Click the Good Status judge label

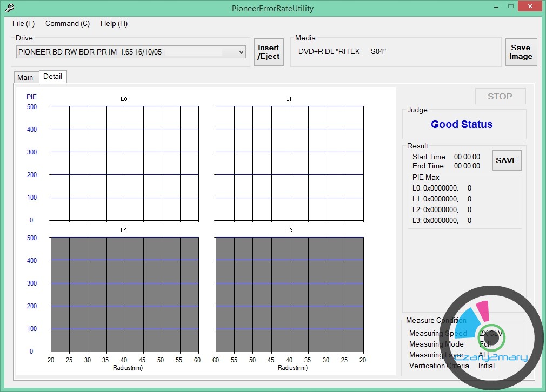(462, 125)
